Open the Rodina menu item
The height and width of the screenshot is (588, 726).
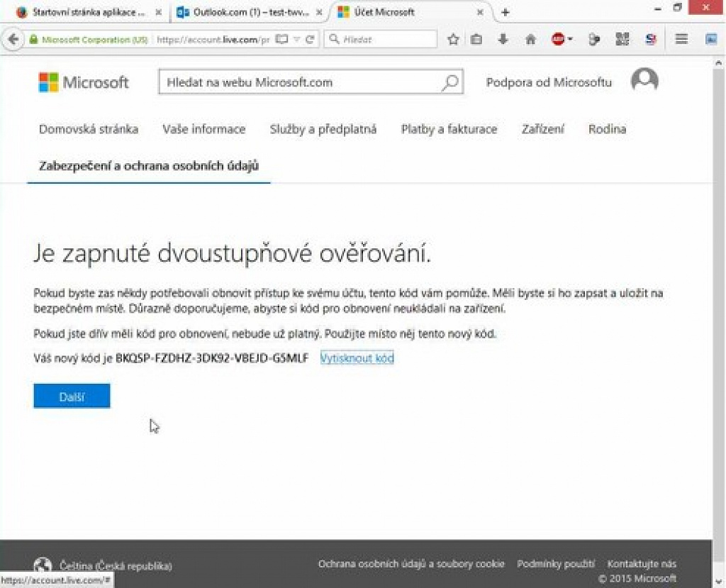[607, 129]
